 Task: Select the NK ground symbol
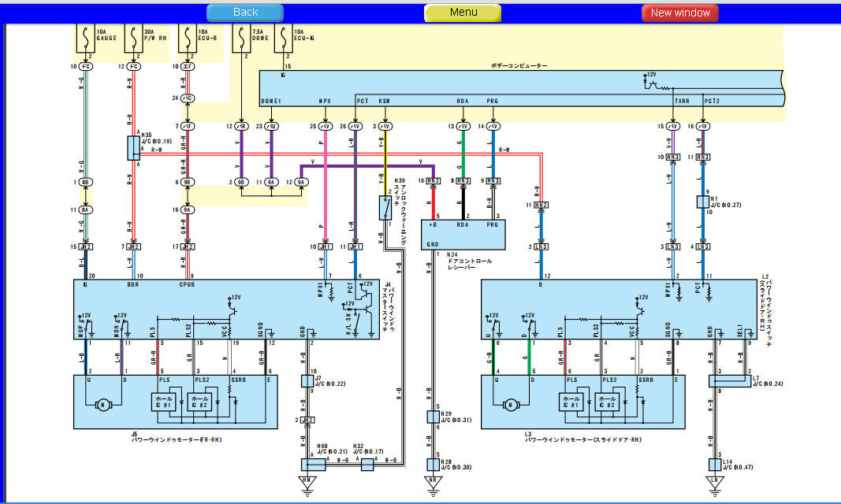pos(433,484)
